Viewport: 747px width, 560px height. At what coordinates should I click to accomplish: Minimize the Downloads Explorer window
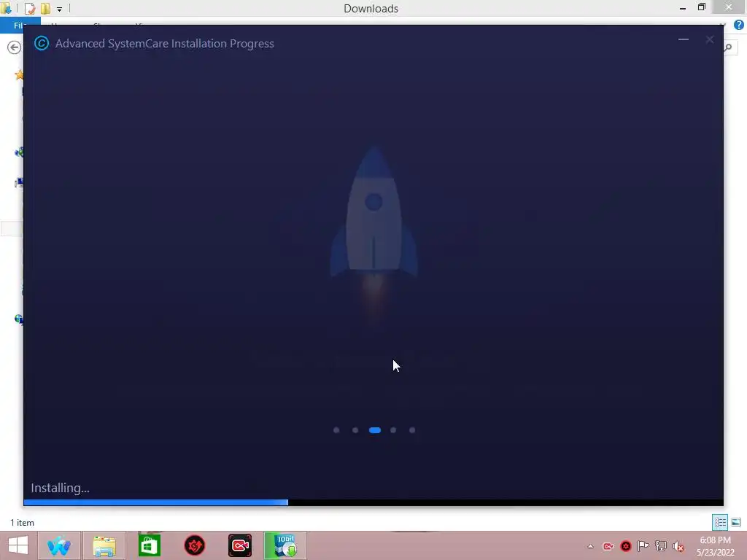tap(683, 8)
